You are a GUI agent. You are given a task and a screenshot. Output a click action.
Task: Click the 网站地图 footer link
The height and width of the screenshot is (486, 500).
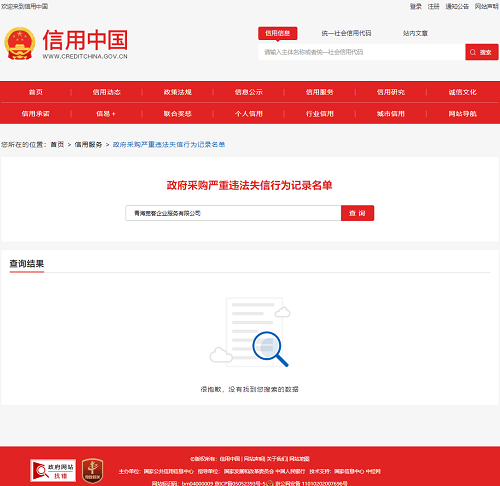coord(299,459)
